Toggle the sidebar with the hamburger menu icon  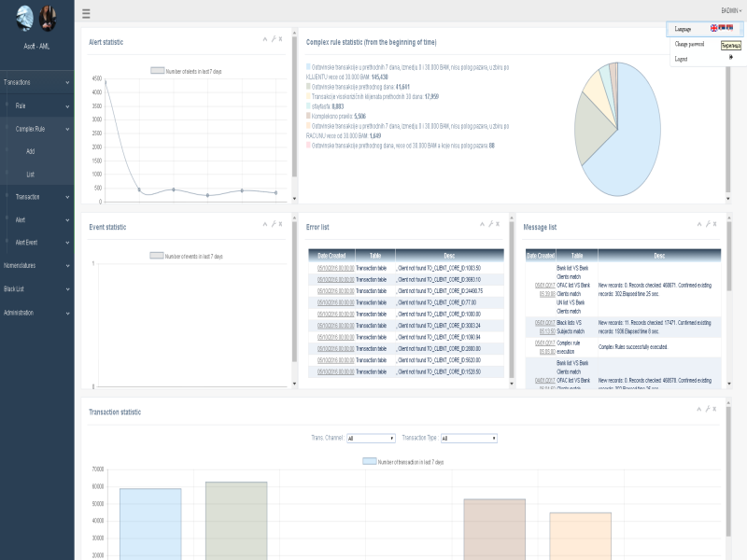click(86, 13)
